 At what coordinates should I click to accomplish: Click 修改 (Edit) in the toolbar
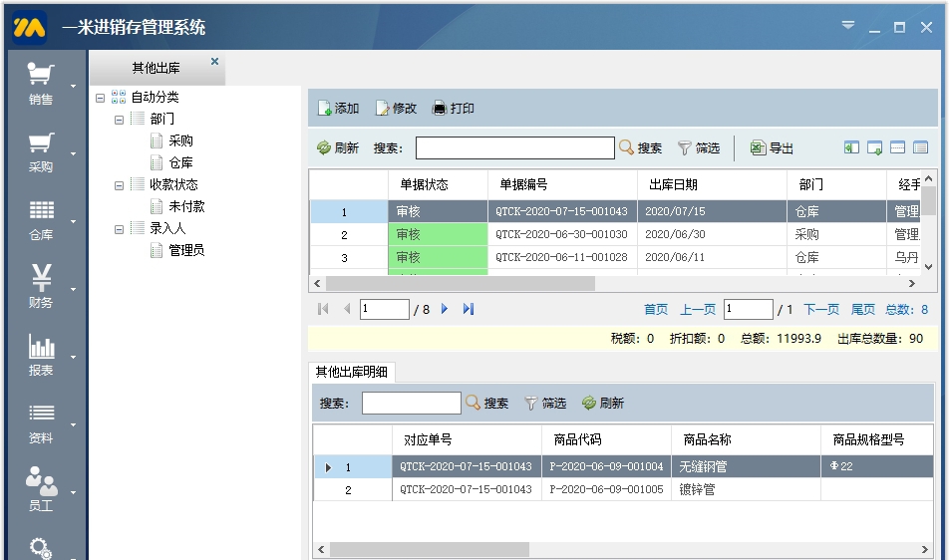396,109
